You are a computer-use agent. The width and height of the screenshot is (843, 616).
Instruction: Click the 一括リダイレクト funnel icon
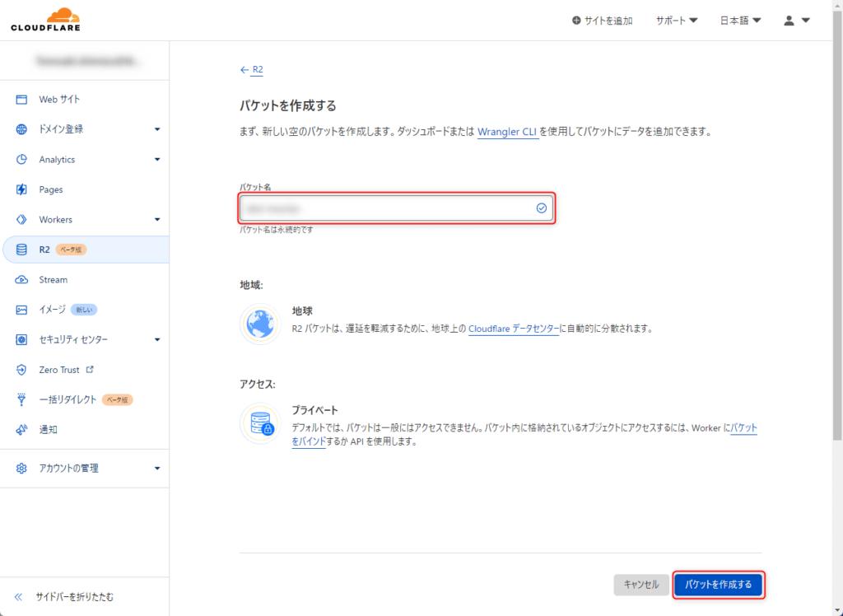(21, 399)
